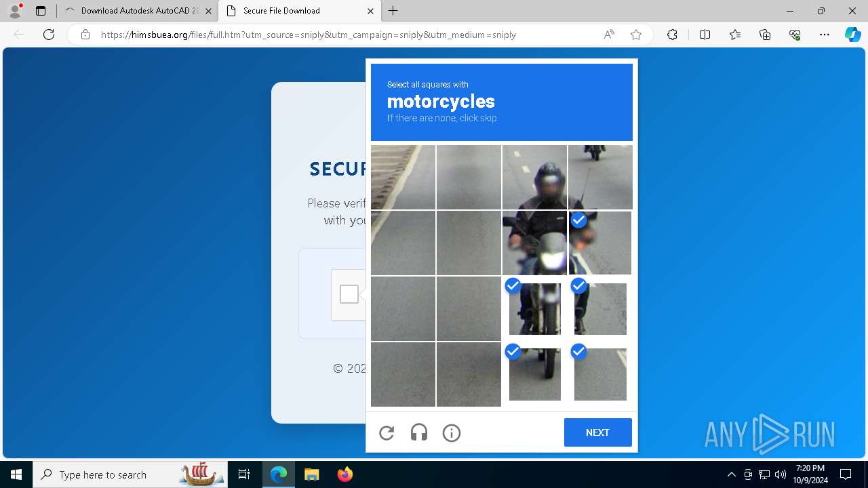Viewport: 868px width, 488px height.
Task: Show hidden system tray icons
Action: click(731, 474)
